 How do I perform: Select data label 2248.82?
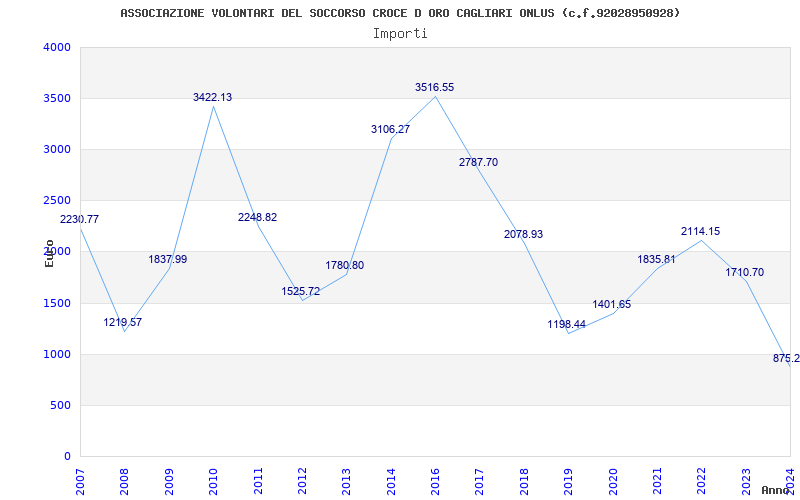click(x=258, y=217)
